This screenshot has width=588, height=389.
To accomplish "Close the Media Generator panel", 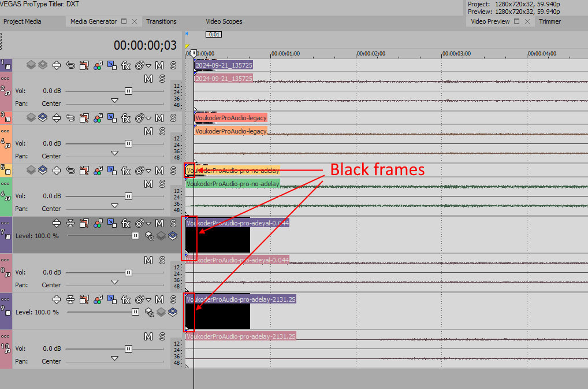I will point(135,21).
